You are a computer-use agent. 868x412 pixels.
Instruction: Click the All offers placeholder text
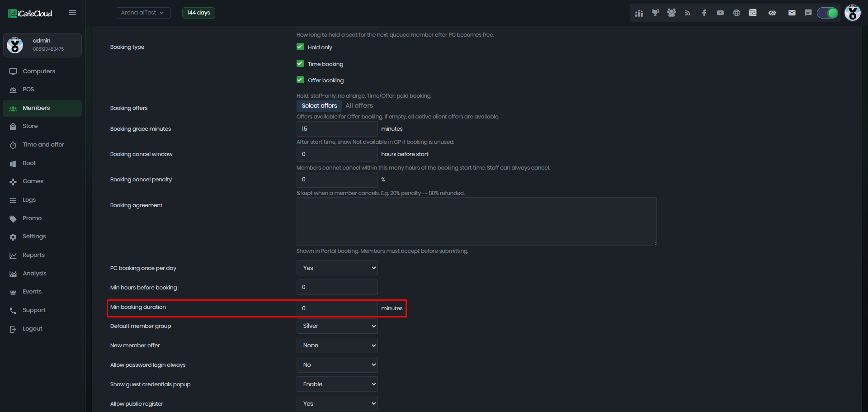click(x=359, y=105)
